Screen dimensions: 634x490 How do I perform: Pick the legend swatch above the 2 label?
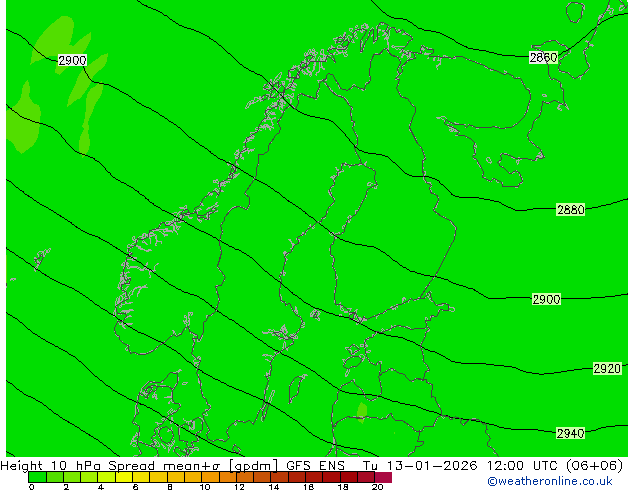coord(72,477)
